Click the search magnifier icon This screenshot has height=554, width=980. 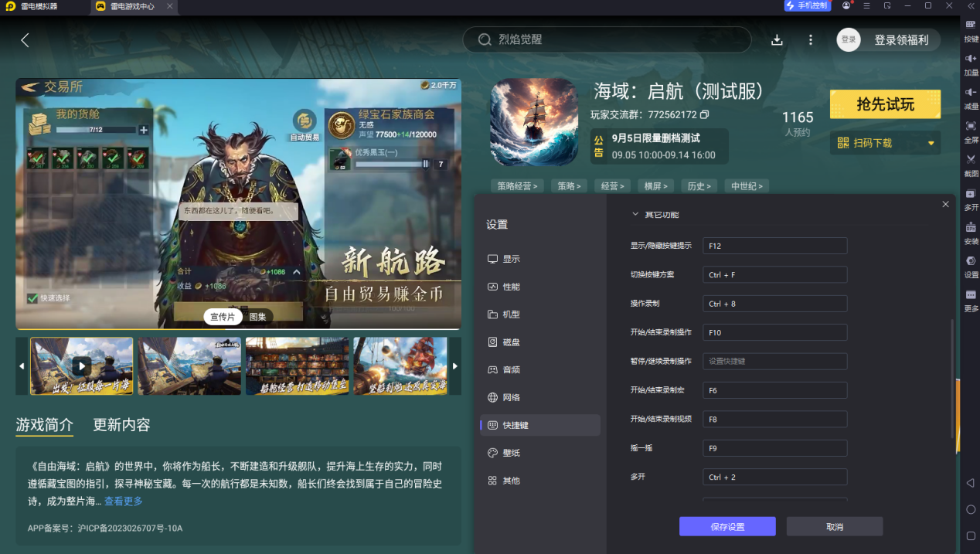click(485, 39)
